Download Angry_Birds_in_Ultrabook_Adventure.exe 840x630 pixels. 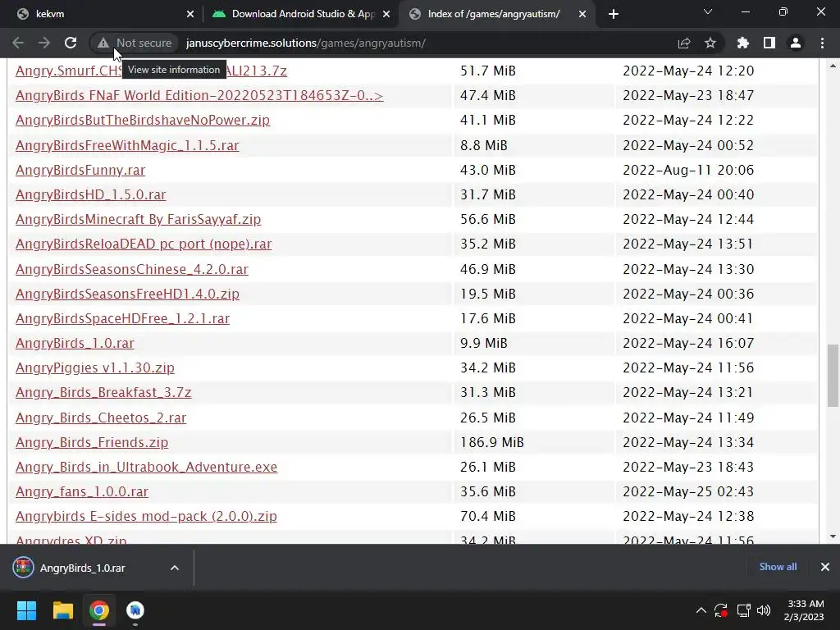point(146,467)
